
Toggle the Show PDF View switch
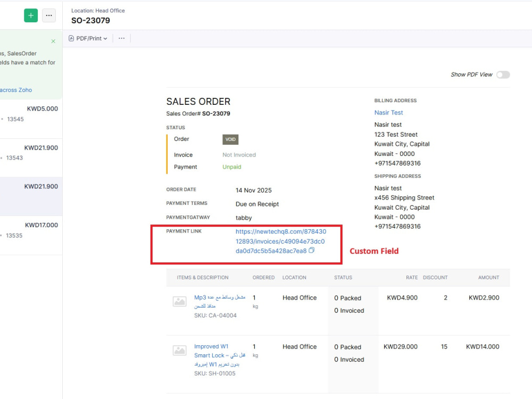(503, 74)
